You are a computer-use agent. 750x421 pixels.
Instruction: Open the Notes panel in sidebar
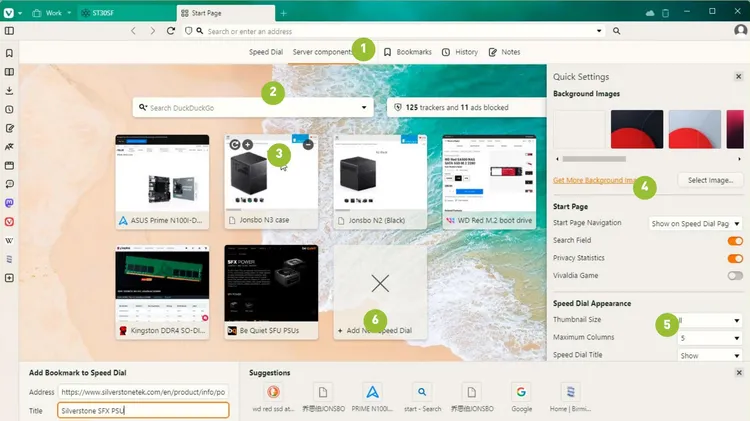9,128
